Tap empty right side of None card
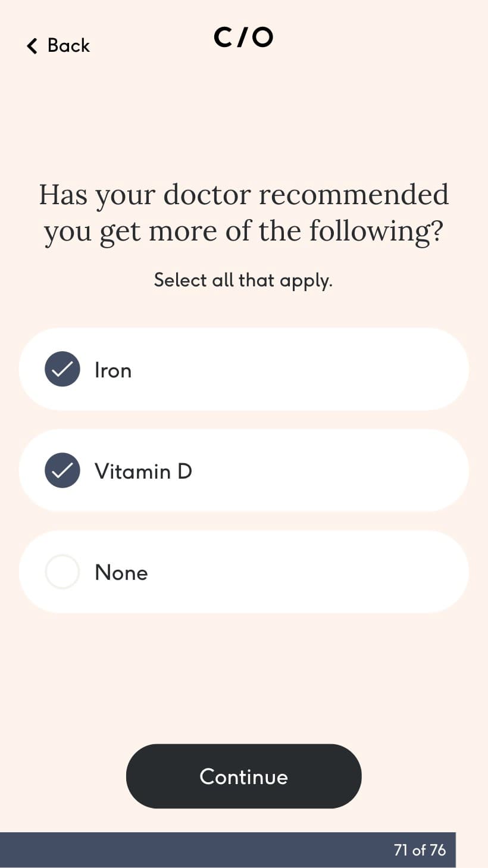This screenshot has width=488, height=868. pyautogui.click(x=357, y=572)
